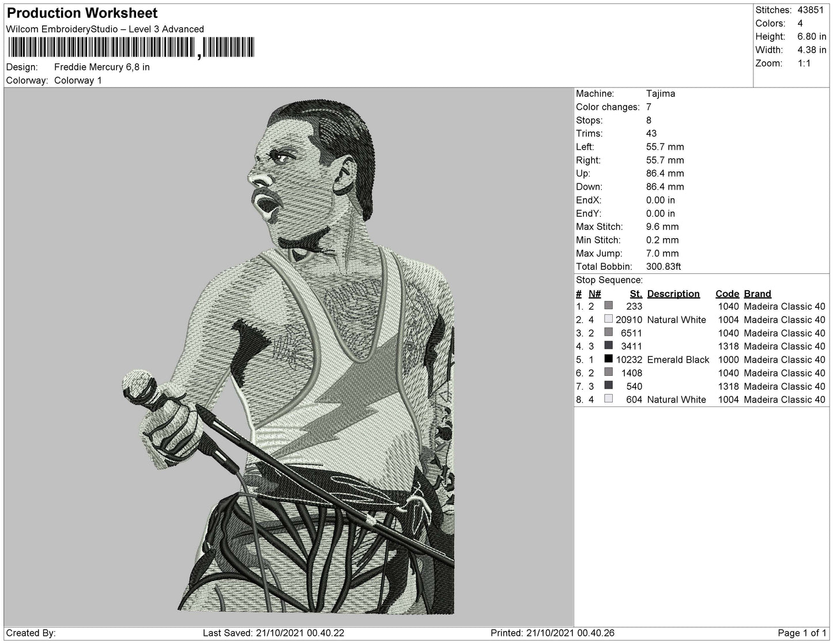Screen dimensions: 833x644
Task: Click the stitch count 6511
Action: (631, 333)
